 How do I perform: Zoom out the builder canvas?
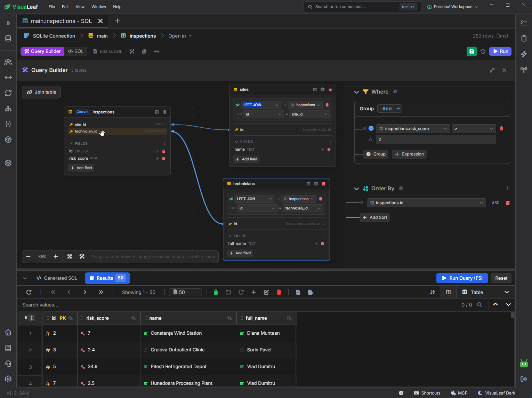coord(29,256)
